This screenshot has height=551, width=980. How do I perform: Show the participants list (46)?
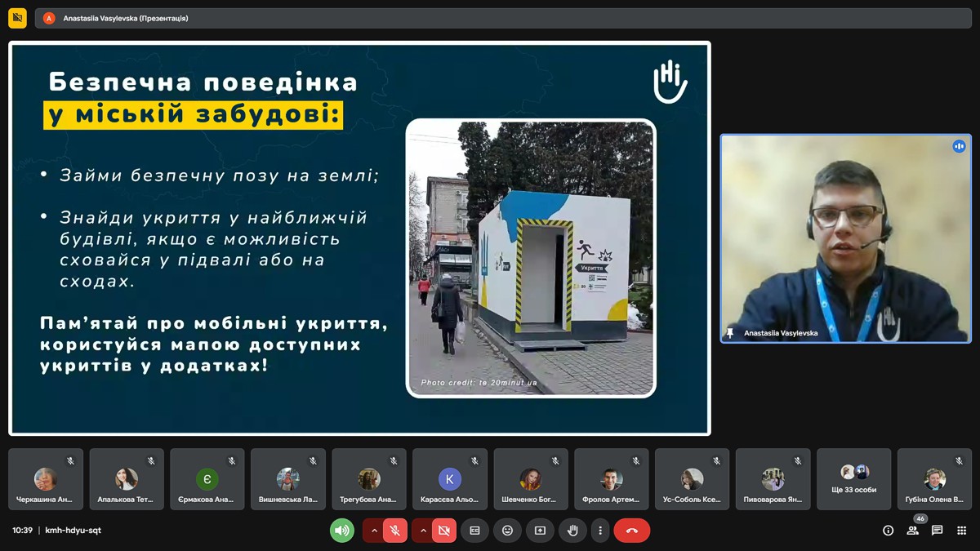pyautogui.click(x=913, y=531)
